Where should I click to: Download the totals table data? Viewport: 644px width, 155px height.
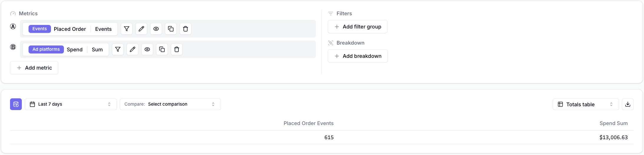(x=628, y=104)
